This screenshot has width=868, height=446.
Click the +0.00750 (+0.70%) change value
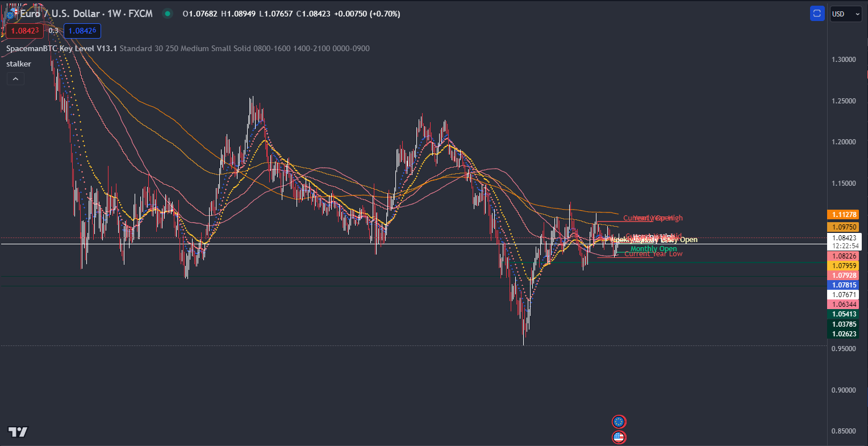pos(366,14)
